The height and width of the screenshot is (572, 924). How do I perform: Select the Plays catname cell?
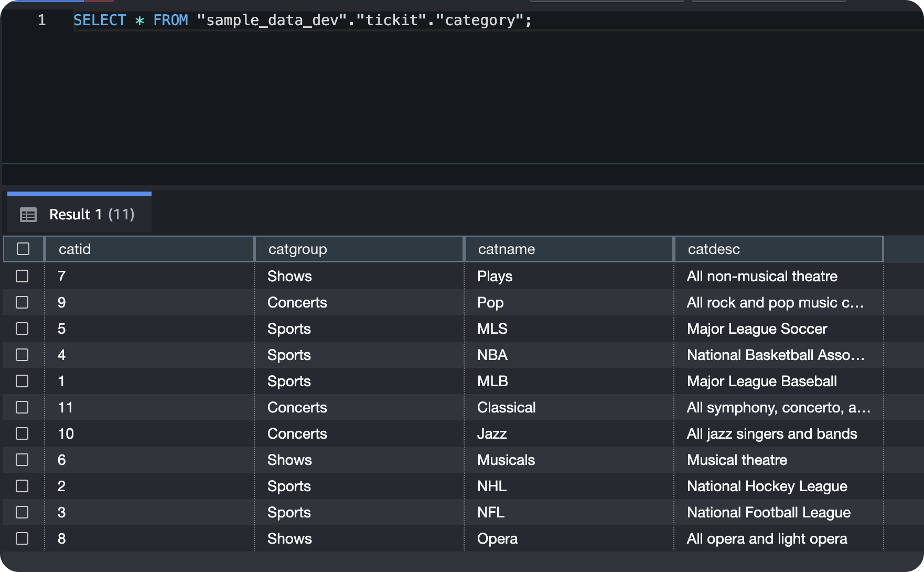(569, 276)
